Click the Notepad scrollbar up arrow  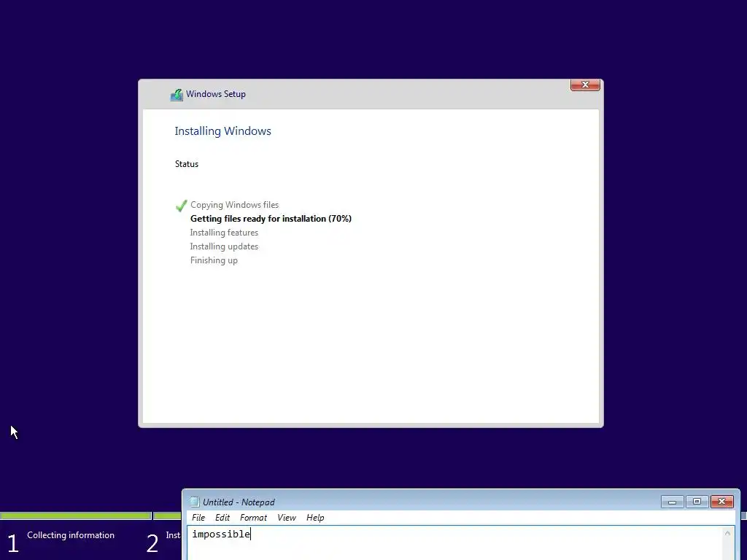click(727, 533)
